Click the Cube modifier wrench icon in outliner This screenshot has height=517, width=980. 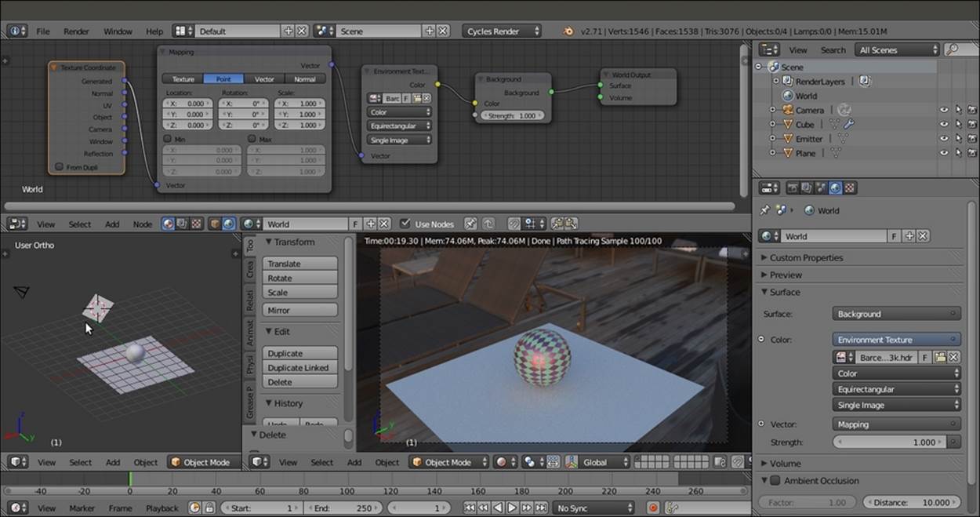(x=848, y=124)
